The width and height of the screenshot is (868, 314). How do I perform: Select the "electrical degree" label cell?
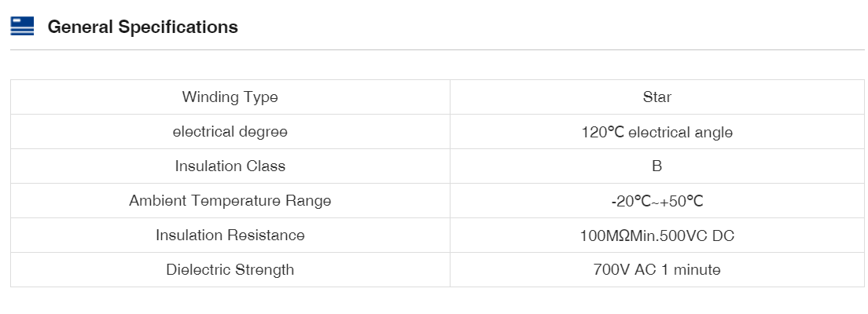click(230, 132)
